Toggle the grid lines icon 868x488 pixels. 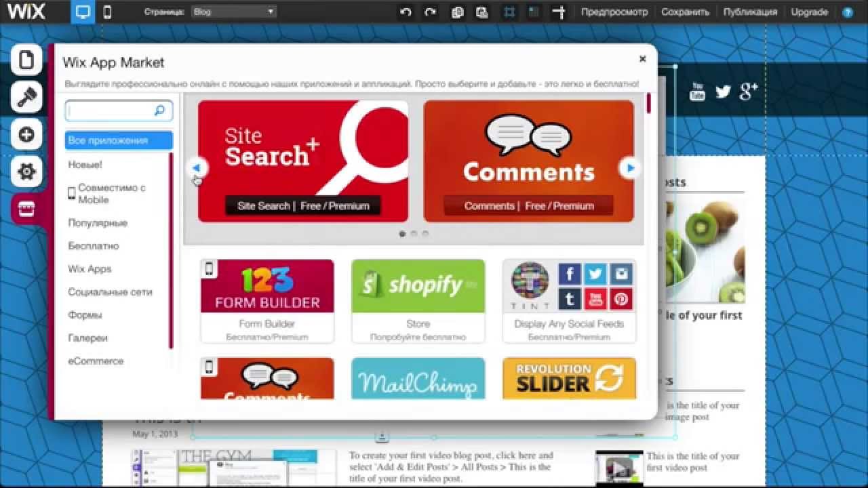tap(509, 12)
